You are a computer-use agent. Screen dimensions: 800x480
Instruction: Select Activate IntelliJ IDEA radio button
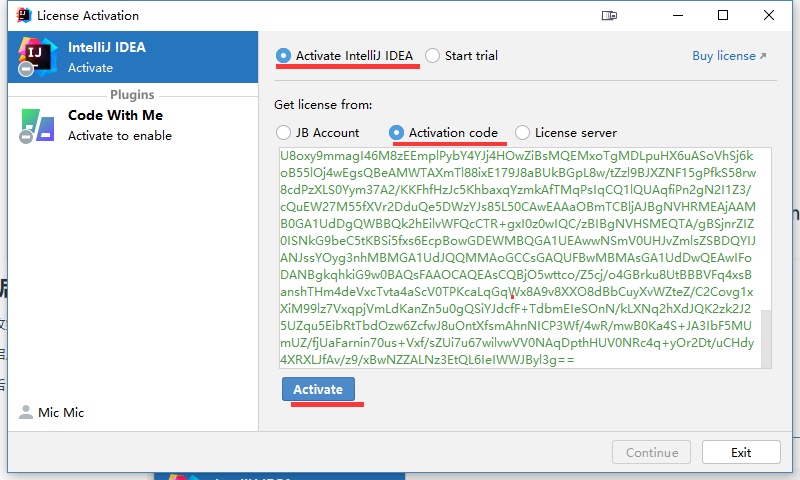point(283,56)
